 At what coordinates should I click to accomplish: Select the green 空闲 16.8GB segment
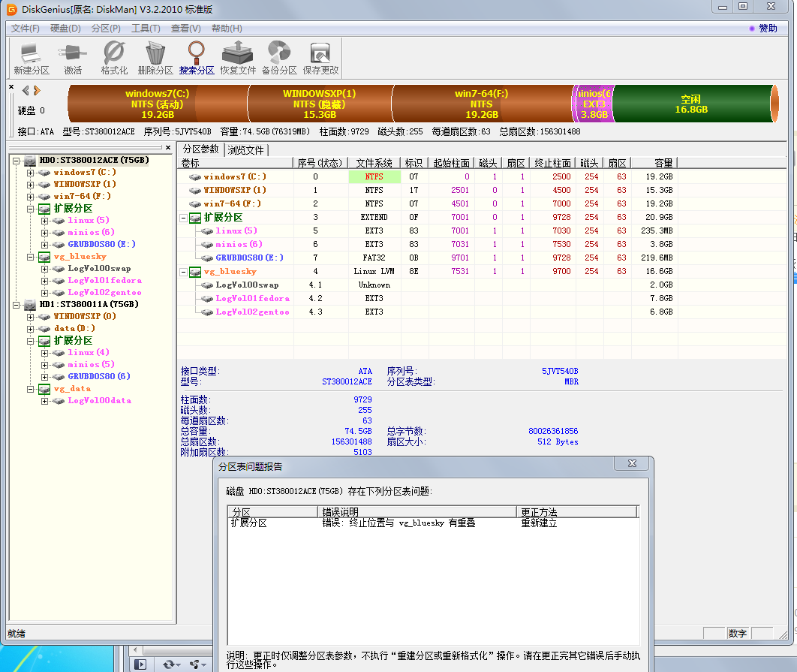point(691,104)
